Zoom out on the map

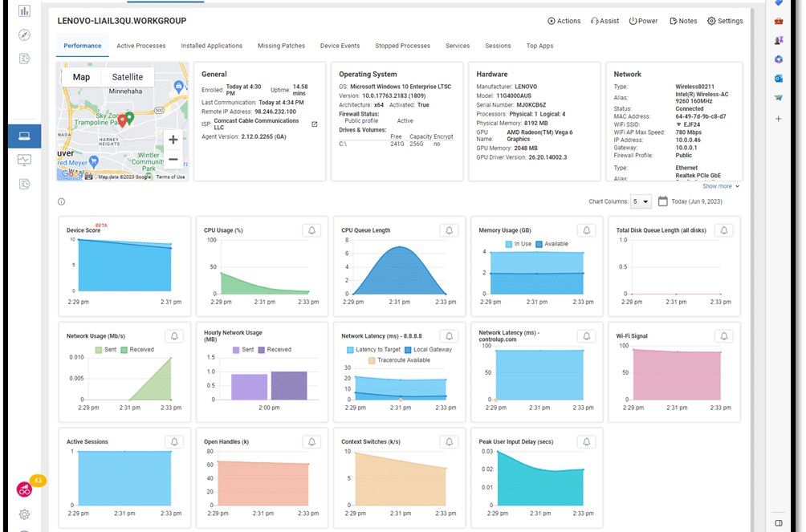pos(173,160)
